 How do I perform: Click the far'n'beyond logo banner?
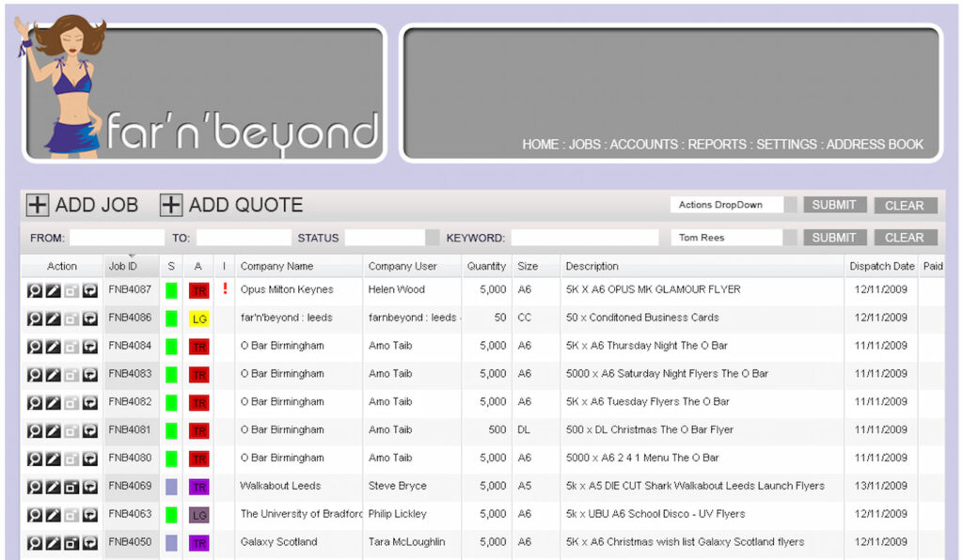coord(204,93)
